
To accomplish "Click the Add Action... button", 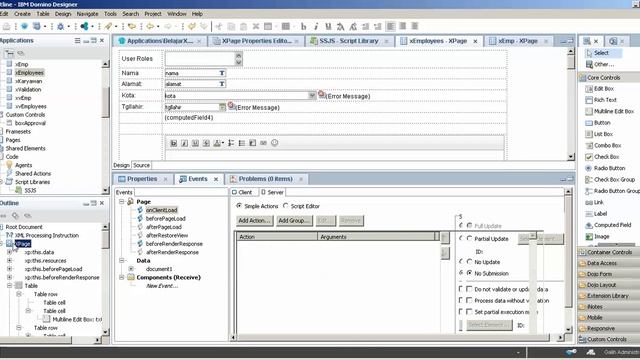I will pyautogui.click(x=254, y=221).
